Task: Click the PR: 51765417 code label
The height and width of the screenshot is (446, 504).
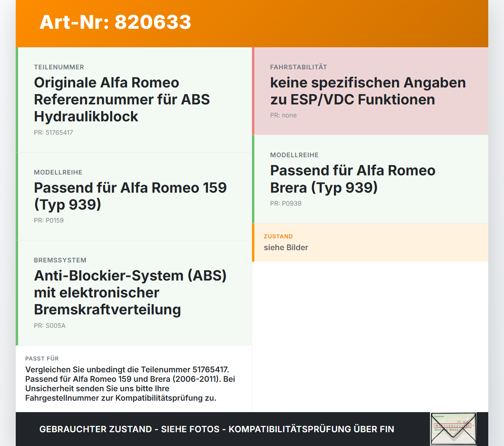Action: click(x=54, y=133)
